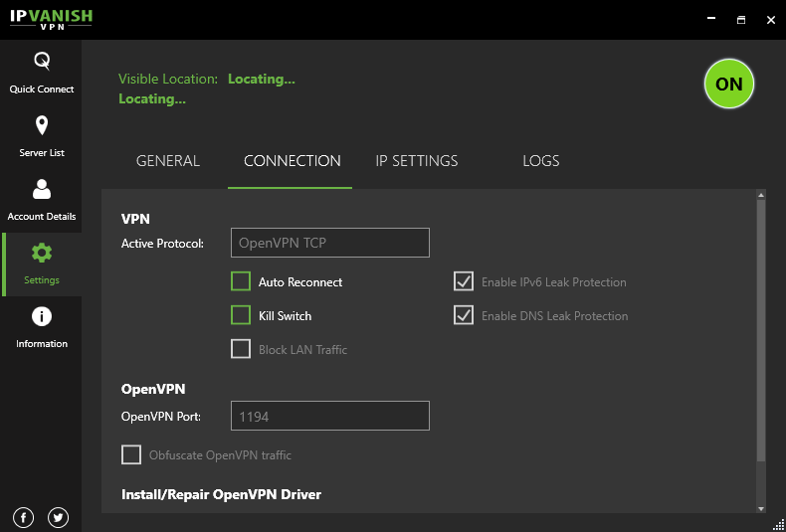Enable the Auto Reconnect checkbox

(241, 281)
